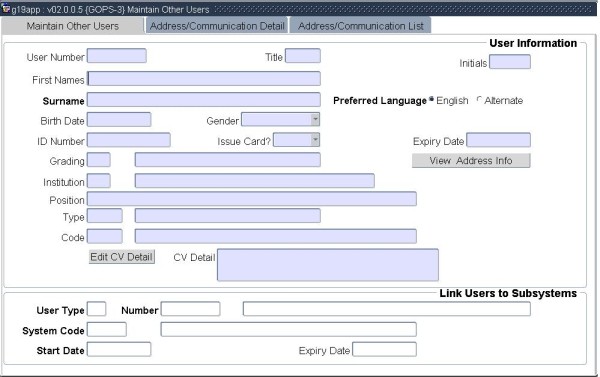Focus the System Code field
The height and width of the screenshot is (377, 600).
107,330
